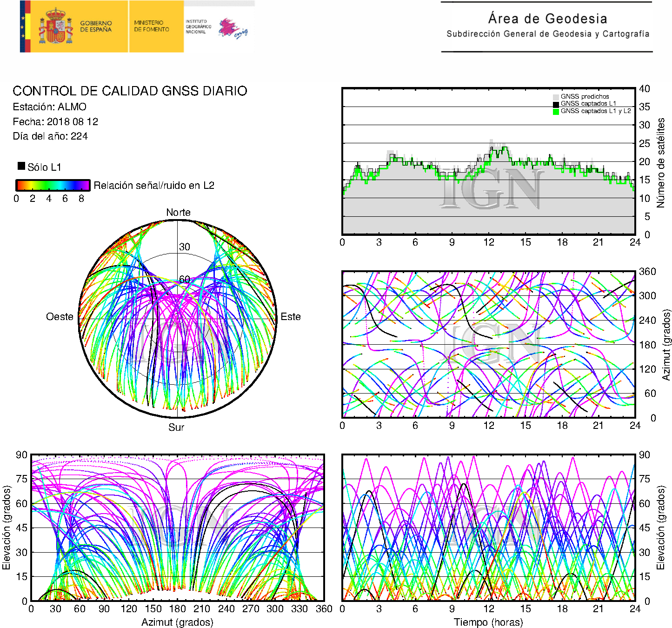
Task: Click the '40' tick on satellite count axis
Action: (x=644, y=88)
